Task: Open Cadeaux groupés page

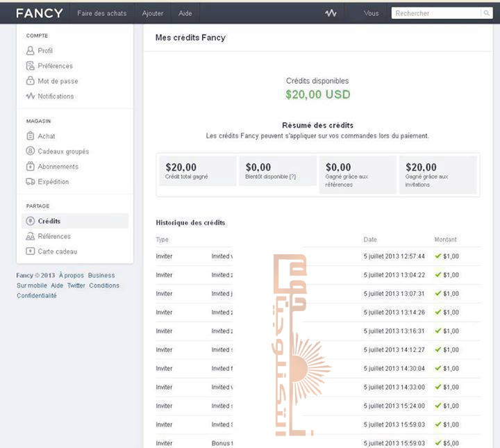Action: point(63,151)
